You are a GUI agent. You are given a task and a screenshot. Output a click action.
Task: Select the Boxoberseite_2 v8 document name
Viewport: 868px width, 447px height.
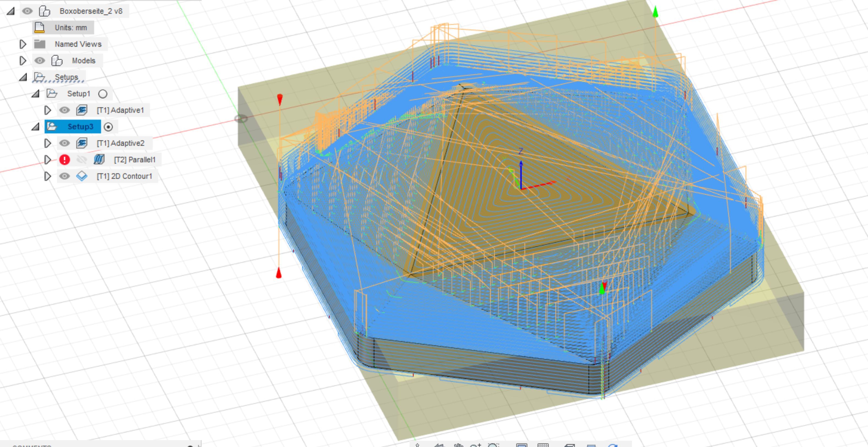(91, 11)
